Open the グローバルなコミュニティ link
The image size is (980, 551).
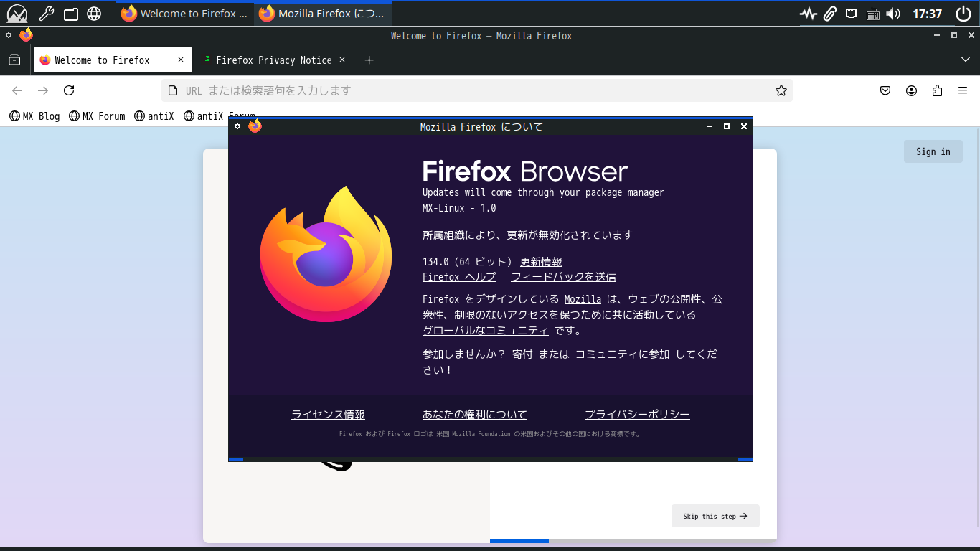click(486, 331)
